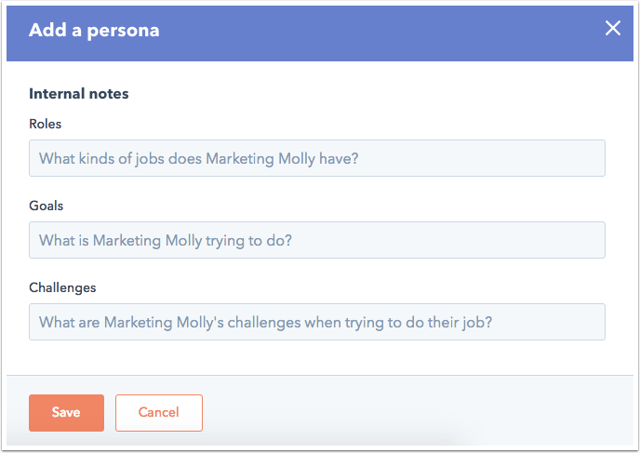Click the field about Marketing Molly's challenges
The height and width of the screenshot is (453, 640).
(317, 322)
